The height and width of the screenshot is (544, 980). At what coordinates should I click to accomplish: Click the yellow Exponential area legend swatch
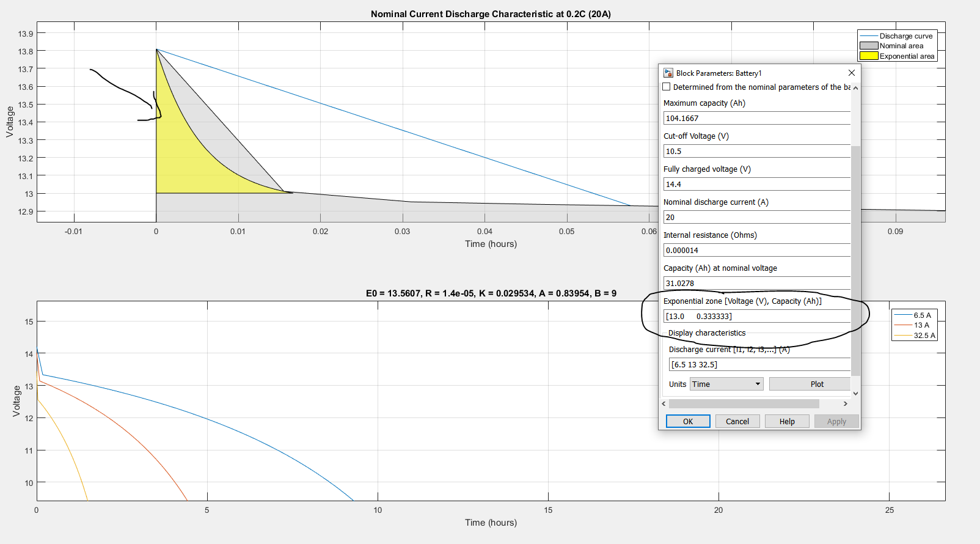pyautogui.click(x=869, y=56)
